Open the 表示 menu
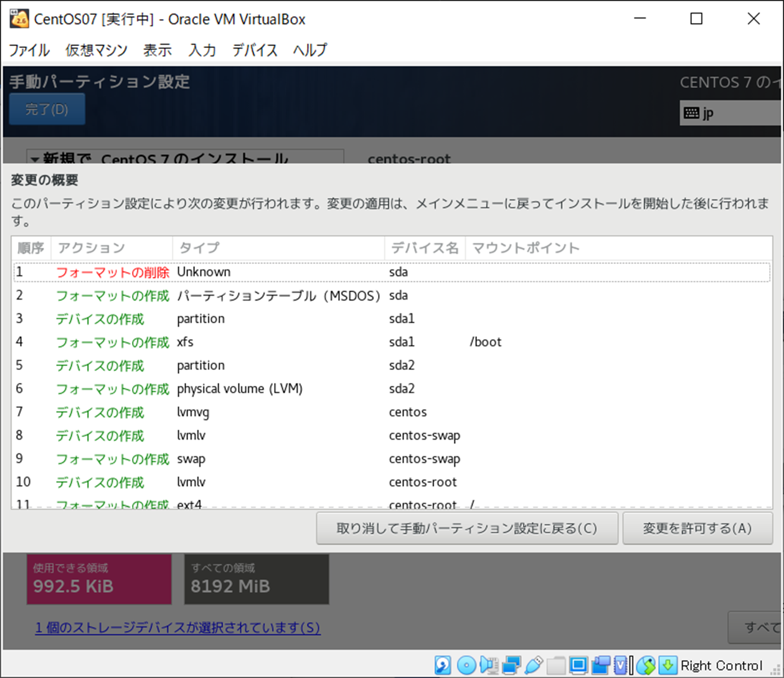Screen dimensions: 784x678 pos(158,50)
